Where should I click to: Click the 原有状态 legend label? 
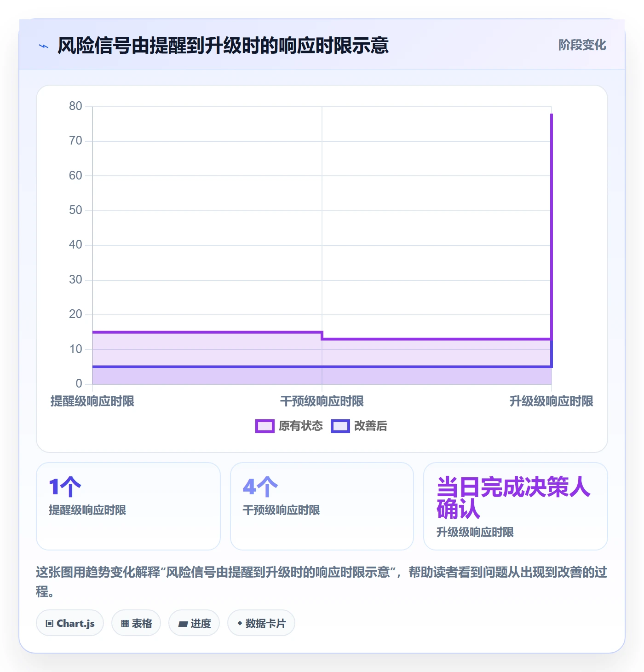pos(301,426)
